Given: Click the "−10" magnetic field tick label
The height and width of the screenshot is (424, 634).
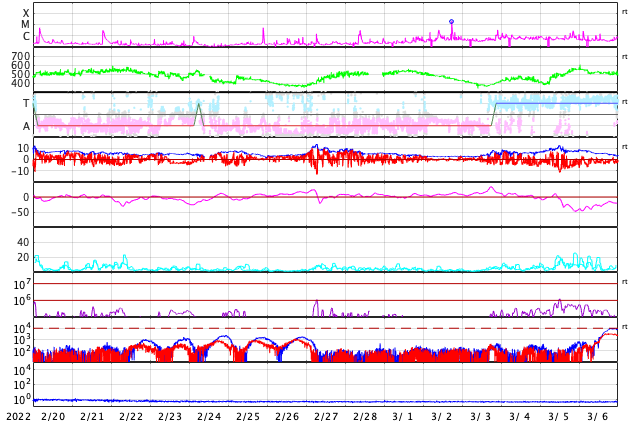Looking at the screenshot, I should [x=20, y=171].
